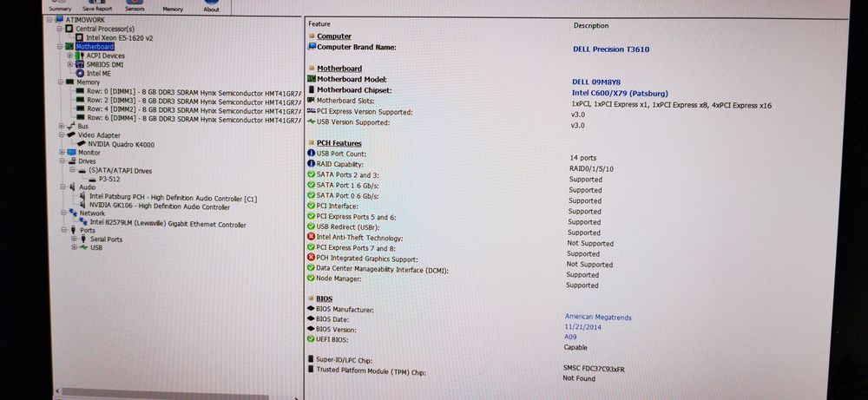This screenshot has height=400, width=868.
Task: Click the DELL Precision T3610 value
Action: click(x=611, y=49)
